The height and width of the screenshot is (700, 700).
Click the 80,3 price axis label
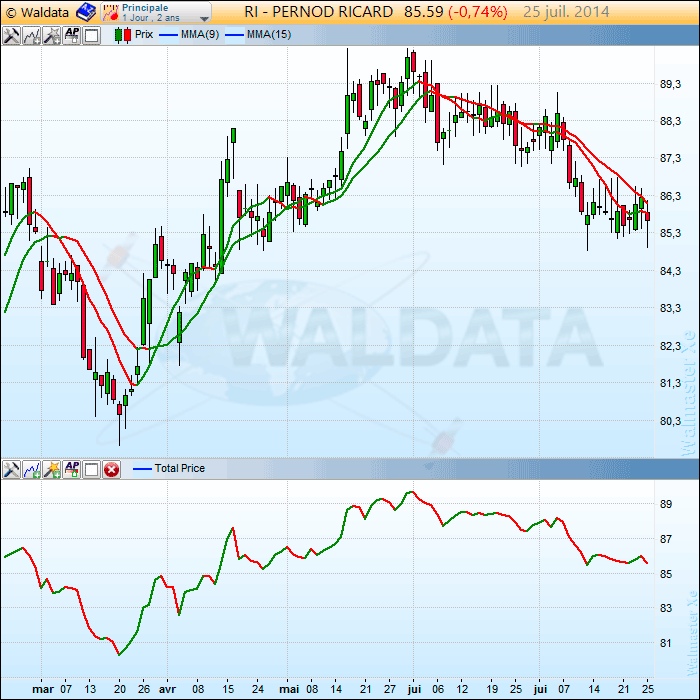pos(671,421)
